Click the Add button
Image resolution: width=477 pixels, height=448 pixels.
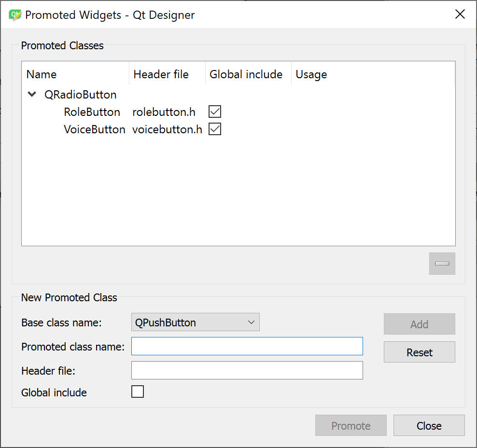click(x=419, y=324)
